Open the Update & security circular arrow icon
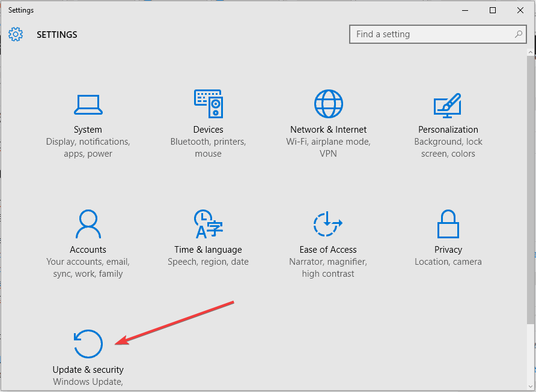536x392 pixels. (88, 344)
